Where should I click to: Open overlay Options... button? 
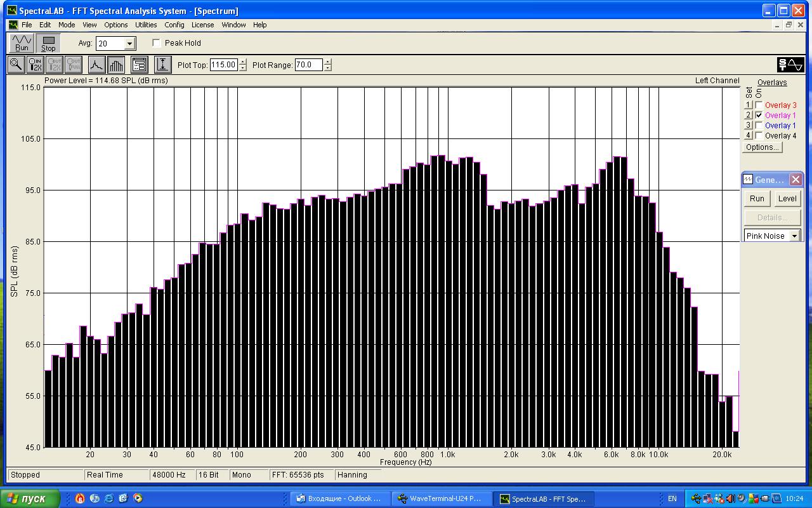[x=763, y=147]
